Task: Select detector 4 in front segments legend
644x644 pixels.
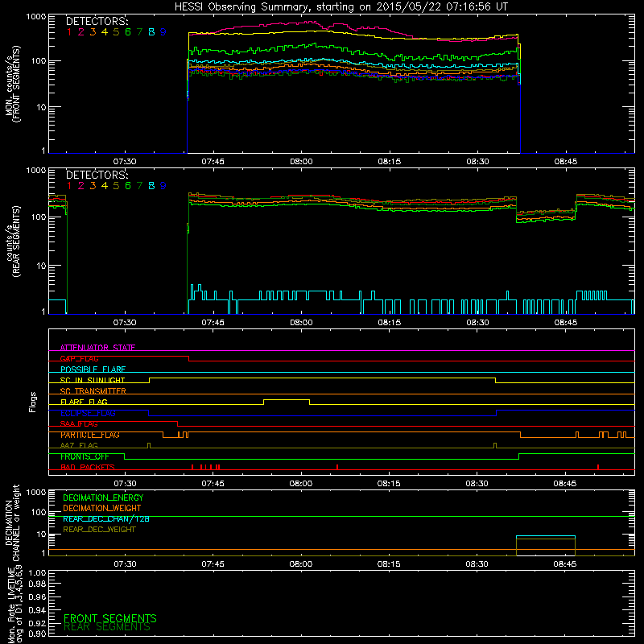Action: [105, 32]
